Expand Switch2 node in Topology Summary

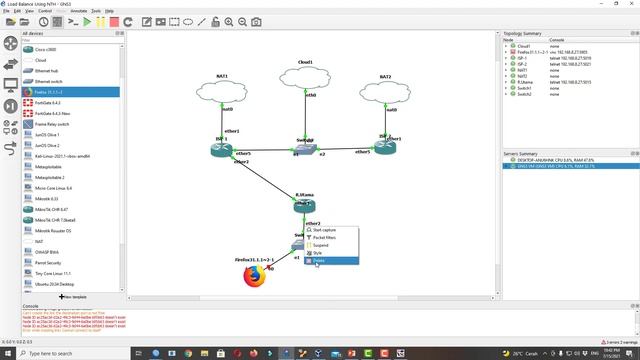[x=506, y=94]
